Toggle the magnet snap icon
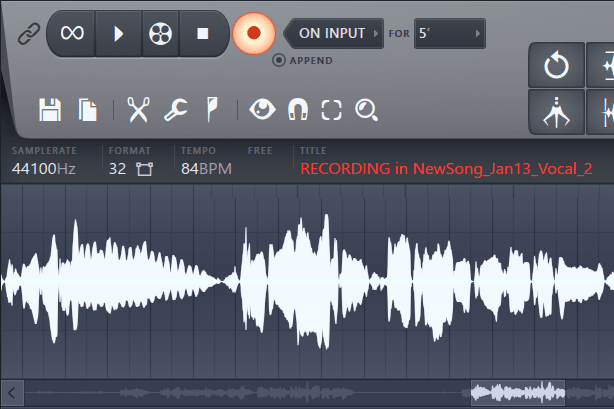This screenshot has width=614, height=409. tap(298, 109)
